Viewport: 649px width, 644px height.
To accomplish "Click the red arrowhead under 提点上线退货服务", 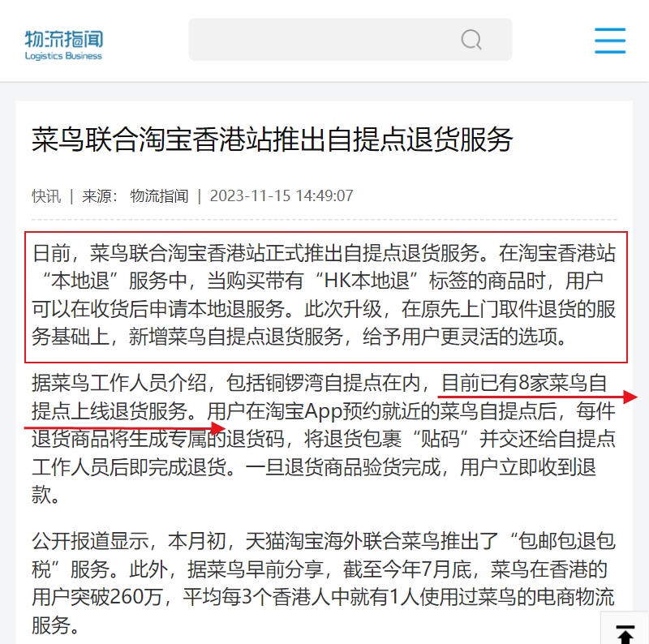I will click(x=217, y=427).
